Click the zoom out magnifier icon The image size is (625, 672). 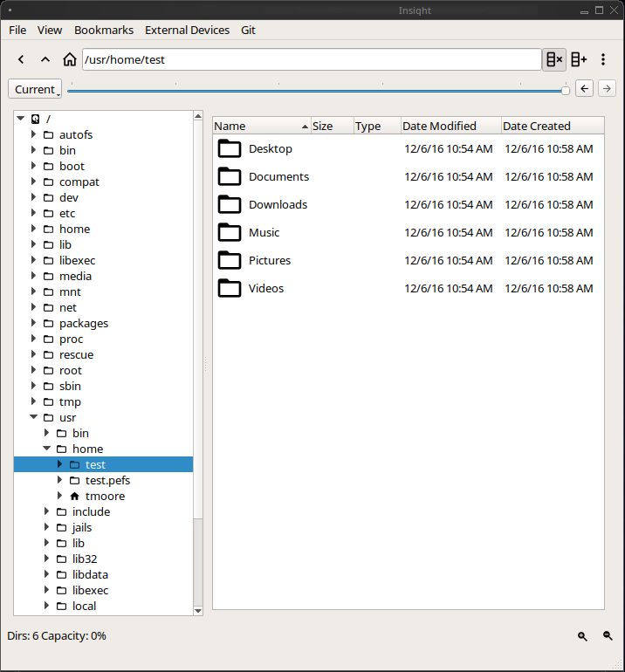(x=608, y=636)
